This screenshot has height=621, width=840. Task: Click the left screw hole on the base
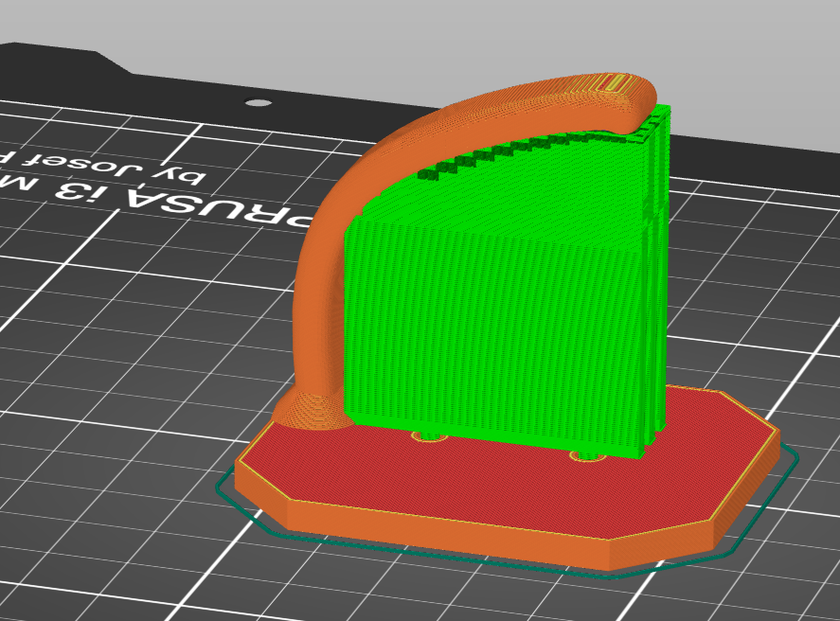[429, 436]
